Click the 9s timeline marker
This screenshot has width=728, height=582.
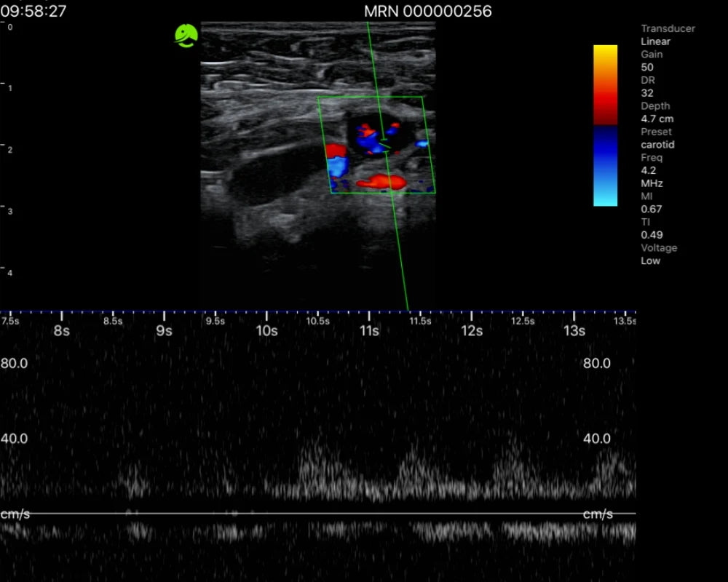tap(164, 331)
